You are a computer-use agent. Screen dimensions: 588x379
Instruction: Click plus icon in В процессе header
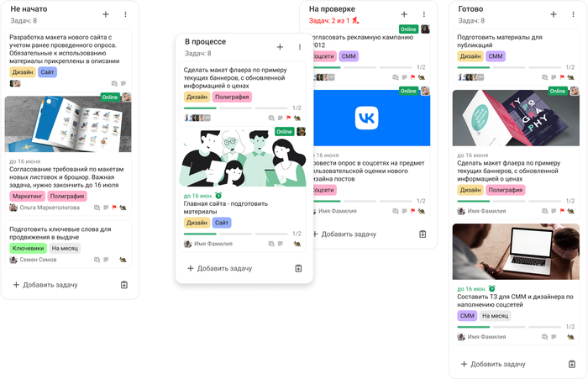[280, 47]
